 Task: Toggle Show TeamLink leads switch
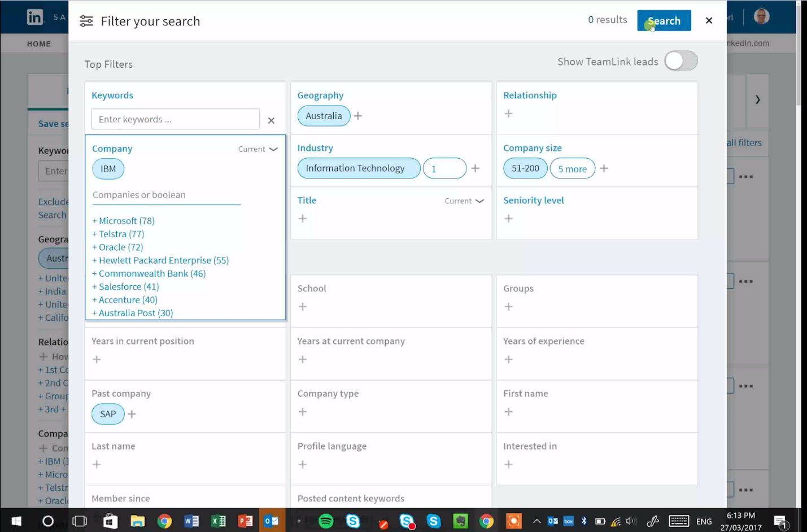pos(681,61)
